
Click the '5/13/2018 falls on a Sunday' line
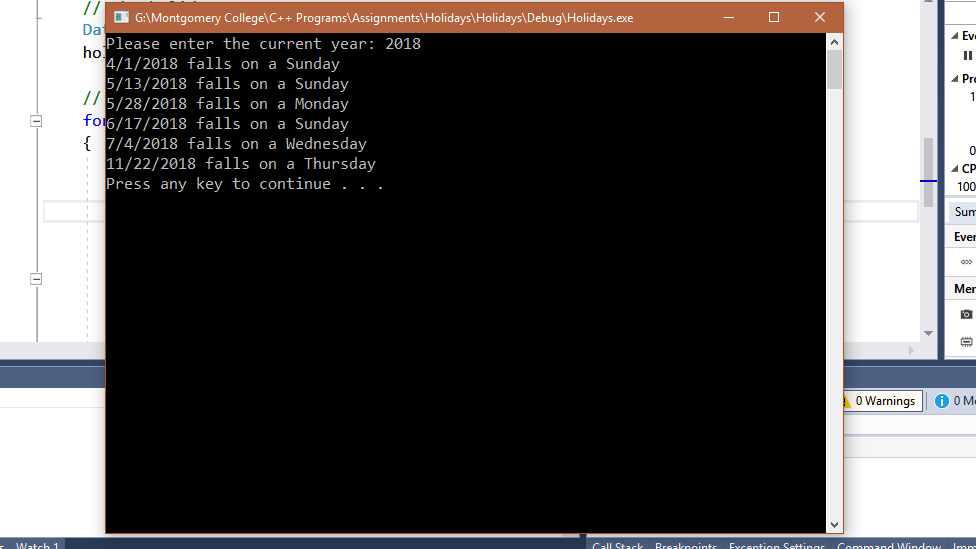coord(227,84)
